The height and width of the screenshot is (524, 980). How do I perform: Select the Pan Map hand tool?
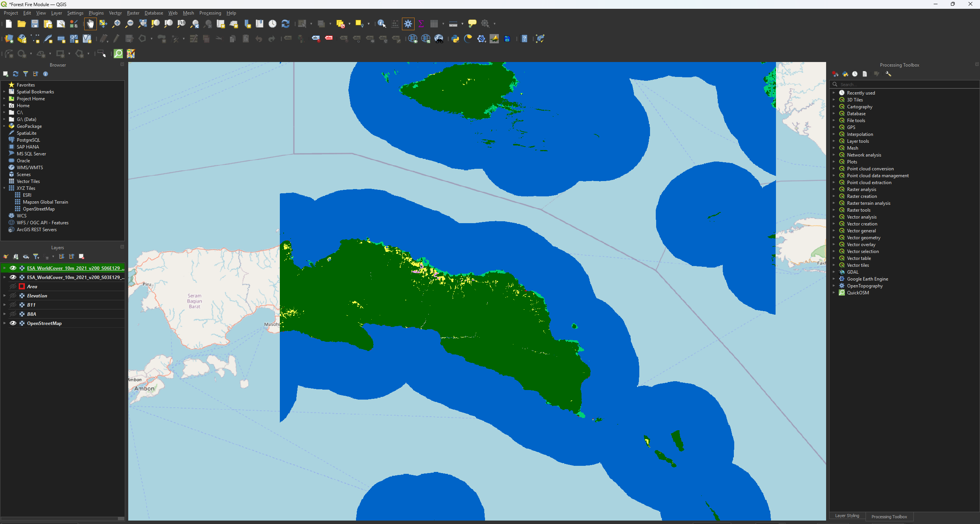coord(90,24)
